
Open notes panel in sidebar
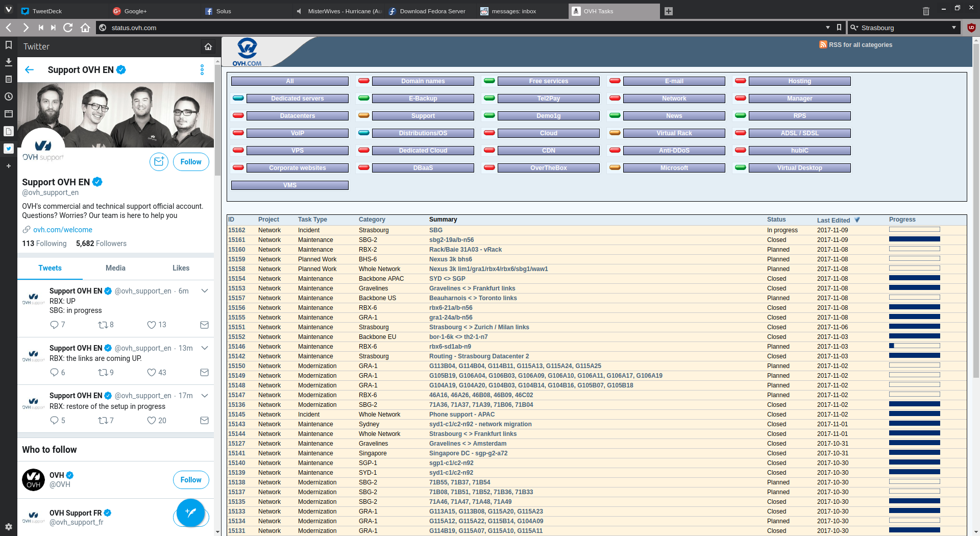pos(9,79)
